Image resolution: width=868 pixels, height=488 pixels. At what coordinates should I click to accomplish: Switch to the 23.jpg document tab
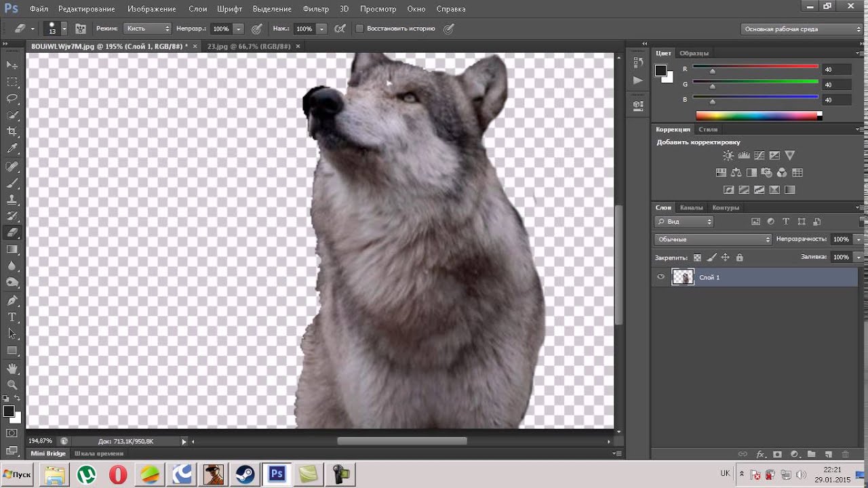point(249,46)
